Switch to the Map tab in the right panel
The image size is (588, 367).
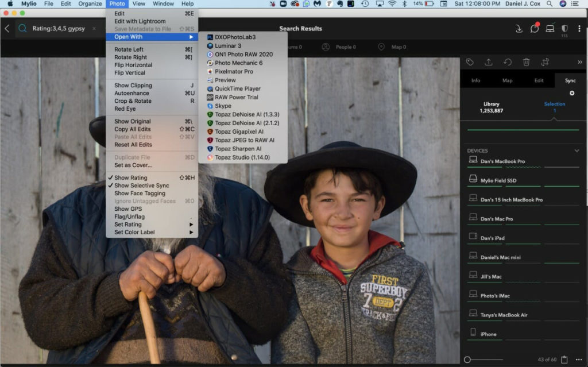pyautogui.click(x=507, y=80)
